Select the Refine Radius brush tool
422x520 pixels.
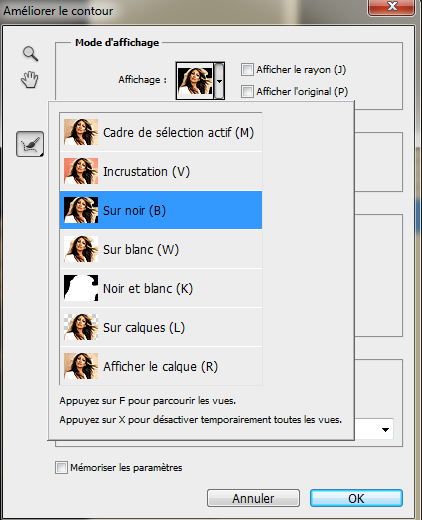30,144
